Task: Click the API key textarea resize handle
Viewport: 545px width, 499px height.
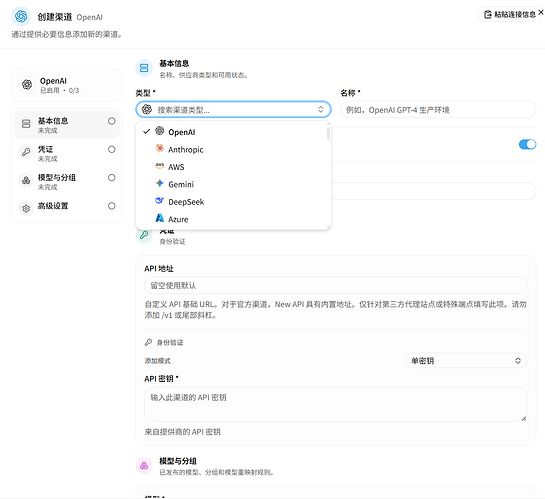Action: coord(523,418)
